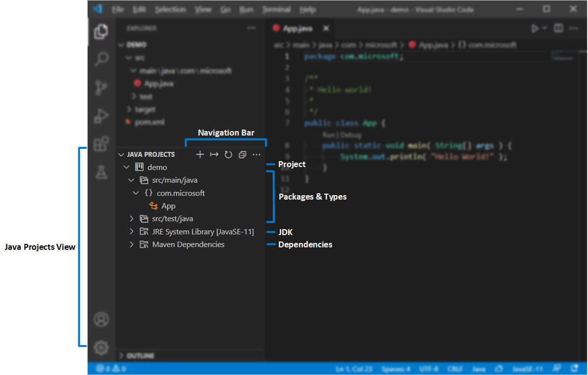This screenshot has height=375, width=588.
Task: Select the Search icon in Activity Bar
Action: (101, 59)
